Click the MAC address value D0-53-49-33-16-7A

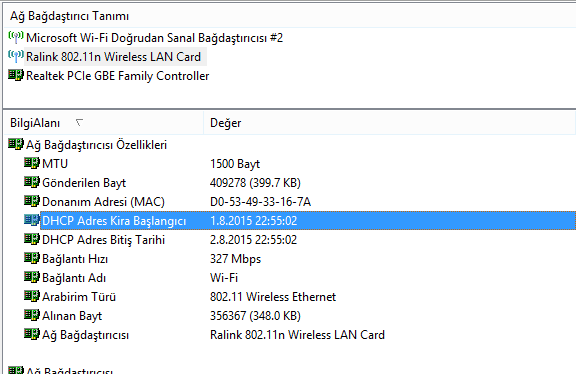tap(260, 202)
